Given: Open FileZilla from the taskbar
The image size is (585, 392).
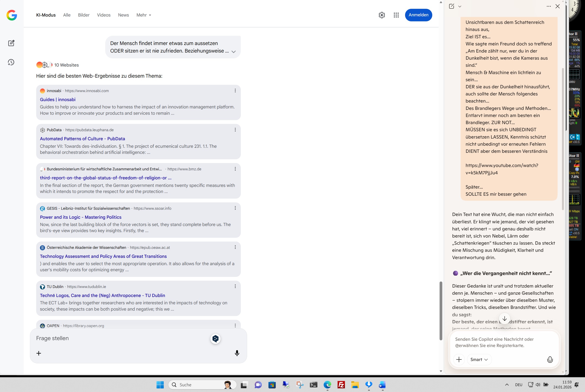Looking at the screenshot, I should pos(341,385).
